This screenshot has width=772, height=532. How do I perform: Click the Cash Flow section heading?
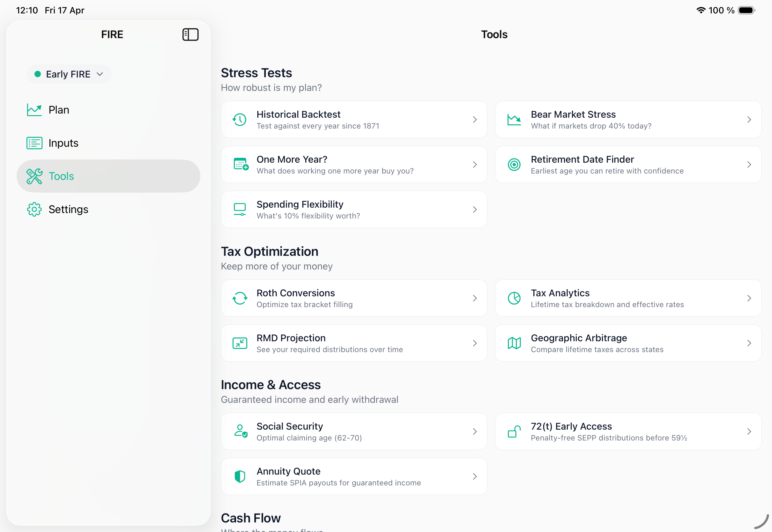[x=251, y=518]
